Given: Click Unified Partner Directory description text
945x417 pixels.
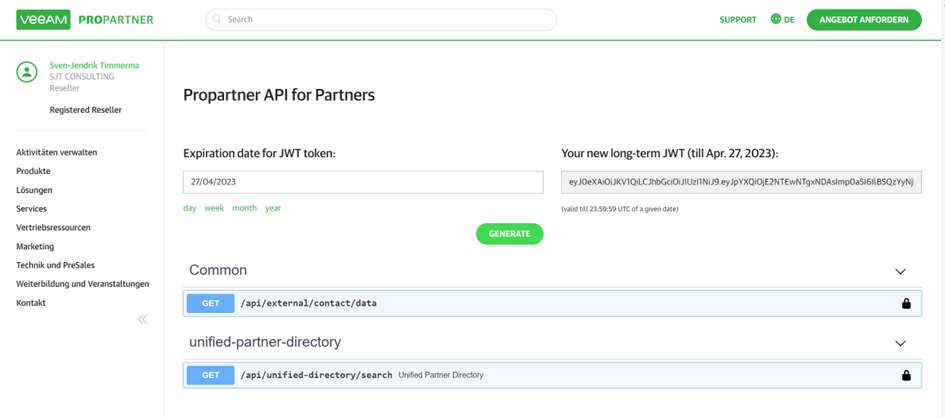Looking at the screenshot, I should click(x=441, y=375).
